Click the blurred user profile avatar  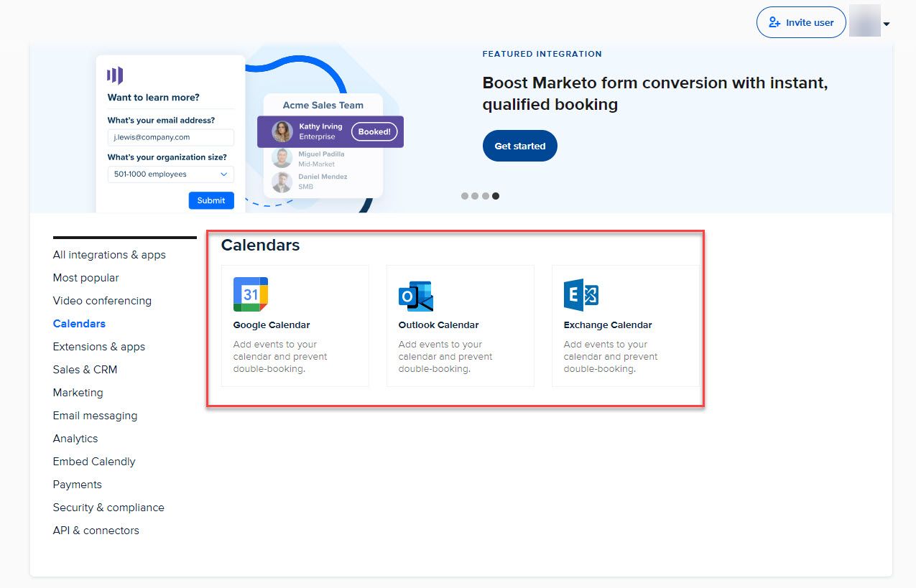point(864,22)
